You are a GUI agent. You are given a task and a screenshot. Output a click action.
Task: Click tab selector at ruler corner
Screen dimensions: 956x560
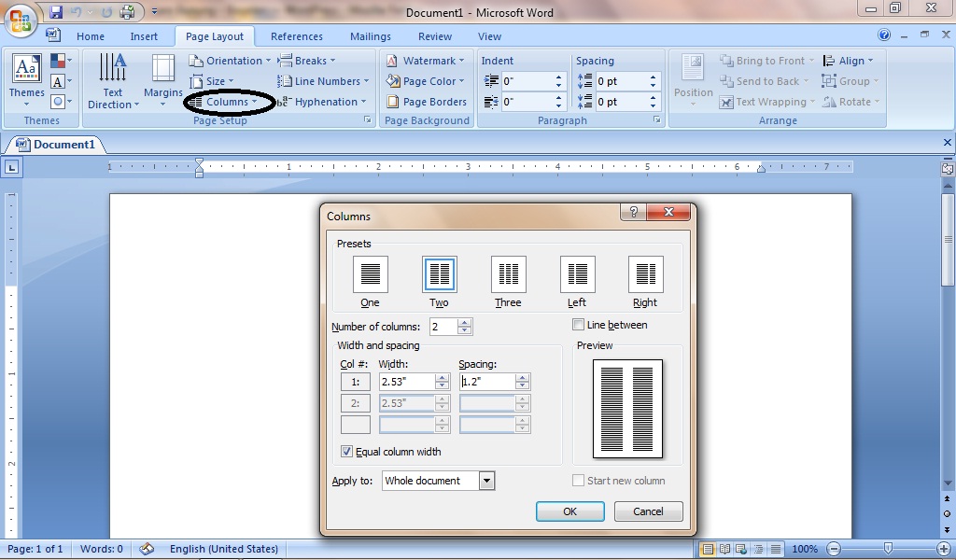(x=13, y=167)
